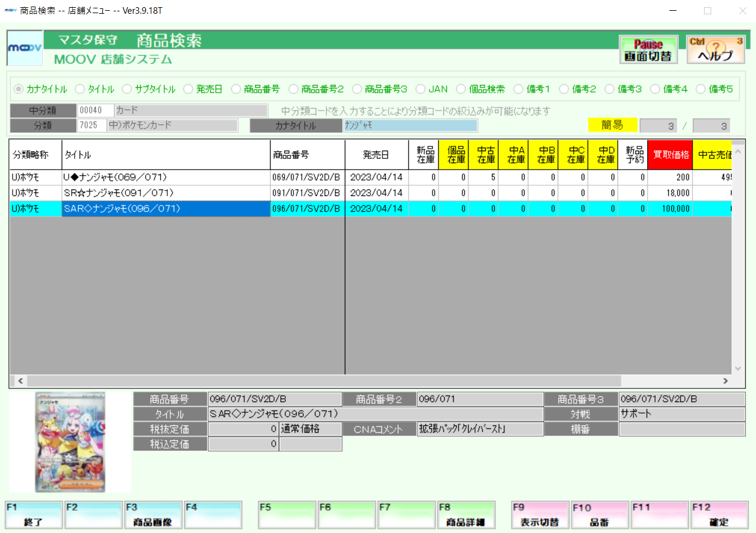Screen dimensions: 756x533
Task: Click the 新品在庫 column header
Action: click(424, 155)
